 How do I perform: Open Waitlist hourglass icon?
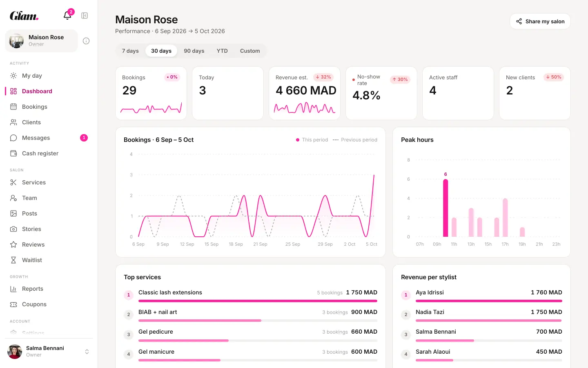[x=13, y=260]
